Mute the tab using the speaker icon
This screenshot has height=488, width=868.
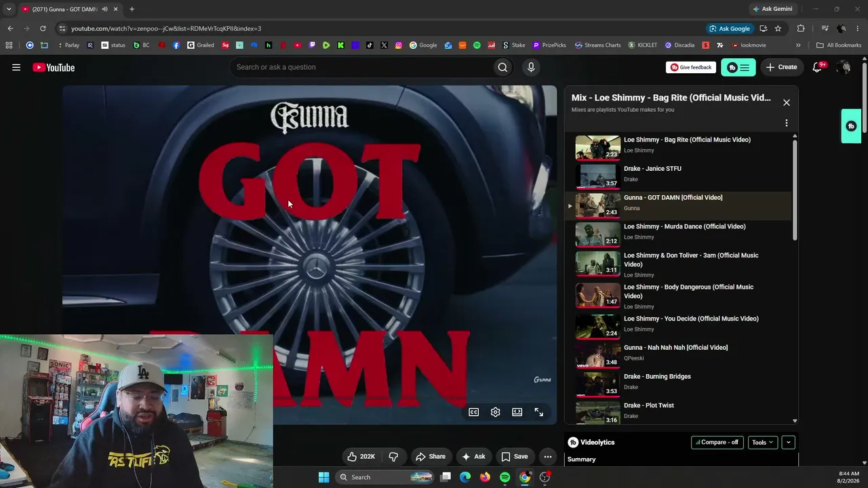[x=104, y=9]
